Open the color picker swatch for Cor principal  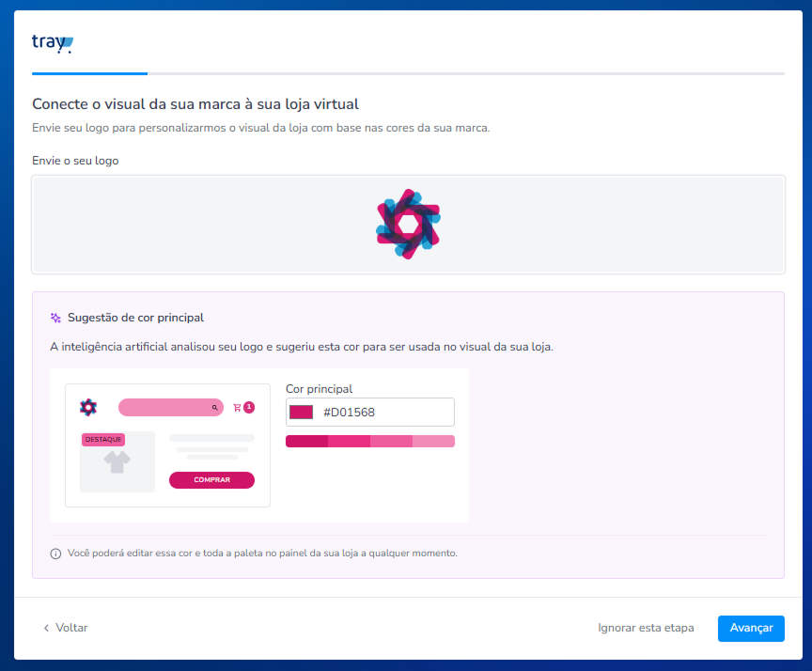tap(301, 413)
